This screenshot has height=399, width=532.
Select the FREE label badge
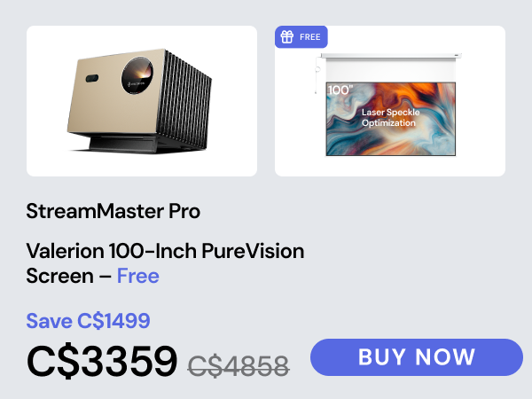301,36
